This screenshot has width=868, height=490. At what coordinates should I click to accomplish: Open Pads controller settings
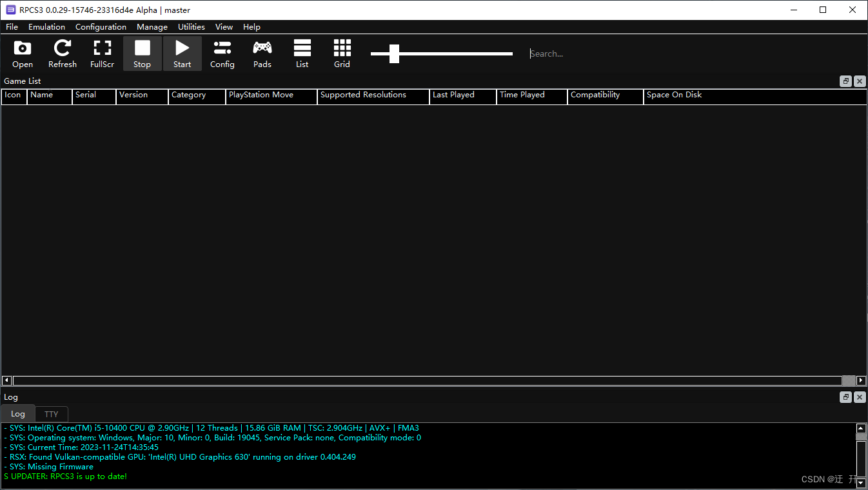(x=262, y=54)
